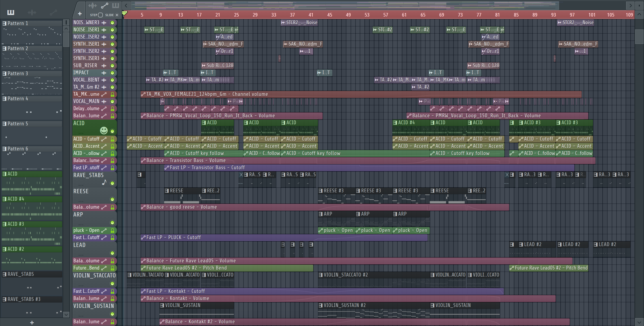Mute the RAVE_STABS track
644x326 pixels.
point(112,183)
